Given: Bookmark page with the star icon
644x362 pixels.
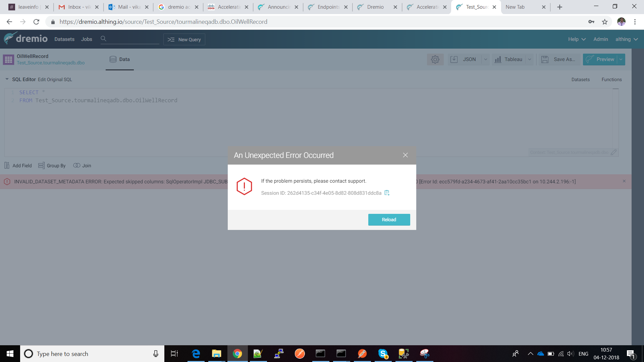Looking at the screenshot, I should click(604, 22).
